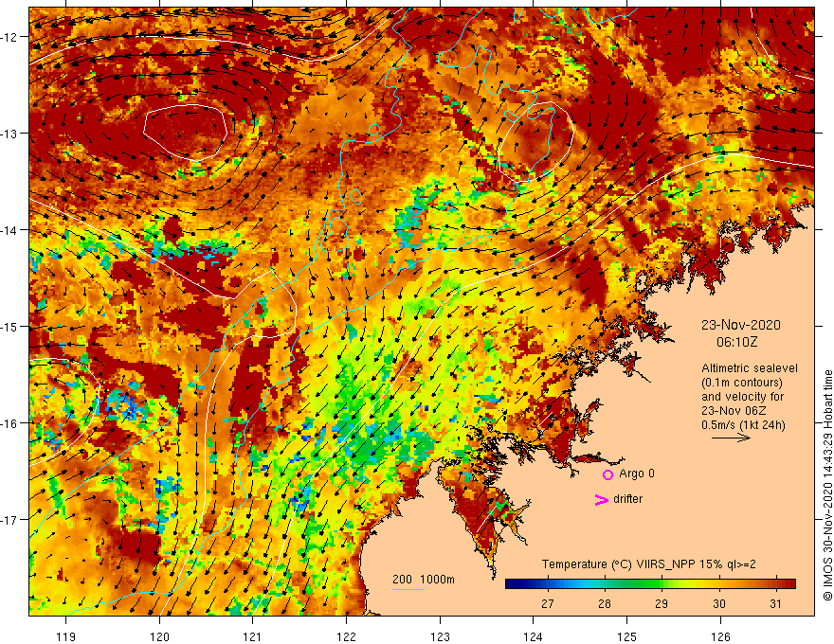Click the longitude axis label 121
This screenshot has height=644, width=834.
(x=253, y=636)
